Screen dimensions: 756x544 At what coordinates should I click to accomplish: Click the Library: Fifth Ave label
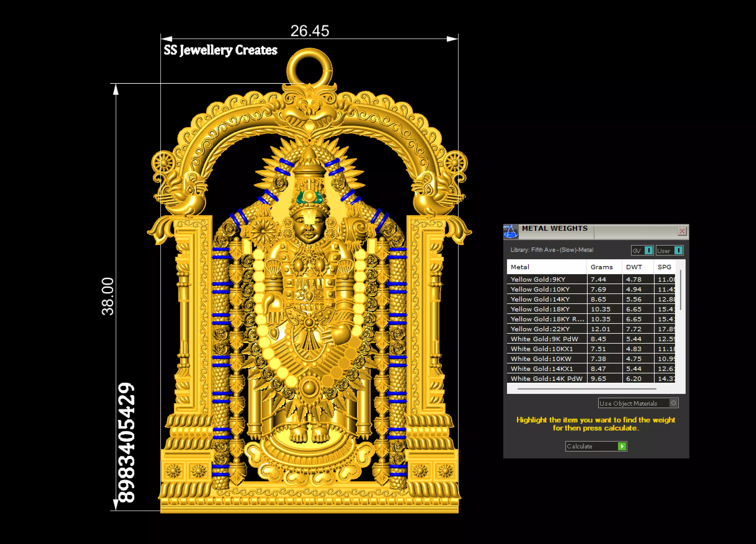tap(552, 250)
